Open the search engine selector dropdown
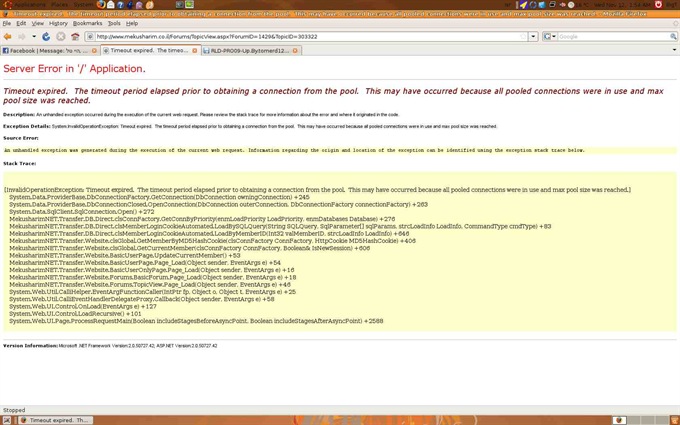Image resolution: width=680 pixels, height=425 pixels. pyautogui.click(x=553, y=36)
